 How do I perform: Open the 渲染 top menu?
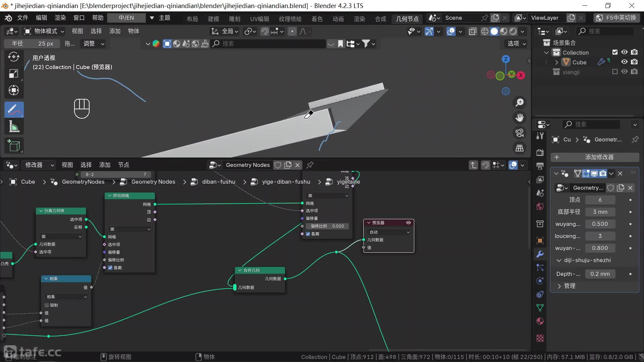(60, 18)
